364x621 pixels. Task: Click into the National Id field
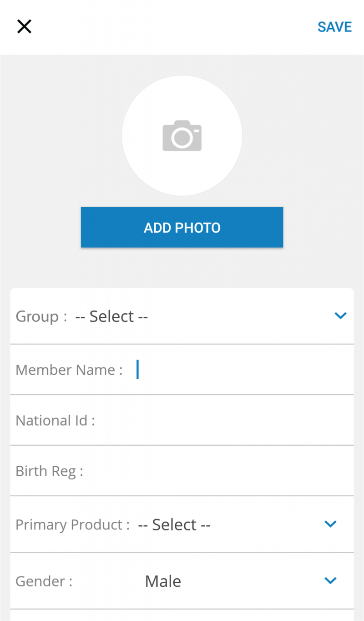[x=223, y=420]
